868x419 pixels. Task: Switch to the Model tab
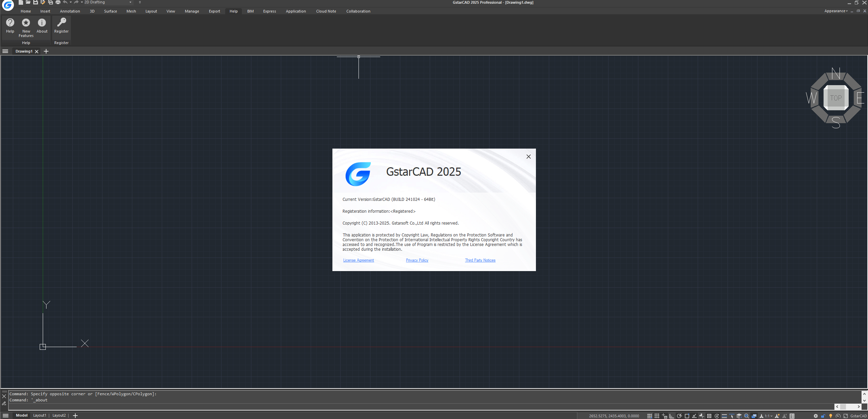[21, 415]
